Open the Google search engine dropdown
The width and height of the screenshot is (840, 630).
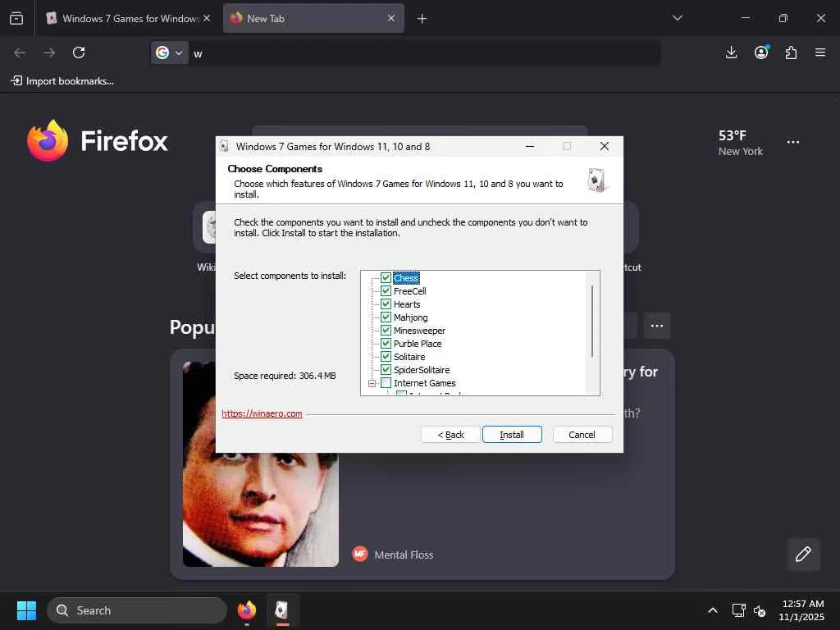click(x=169, y=52)
